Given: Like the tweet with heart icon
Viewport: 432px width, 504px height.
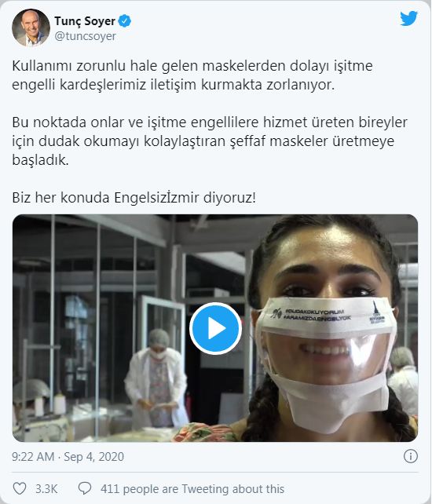Looking at the screenshot, I should (20, 488).
